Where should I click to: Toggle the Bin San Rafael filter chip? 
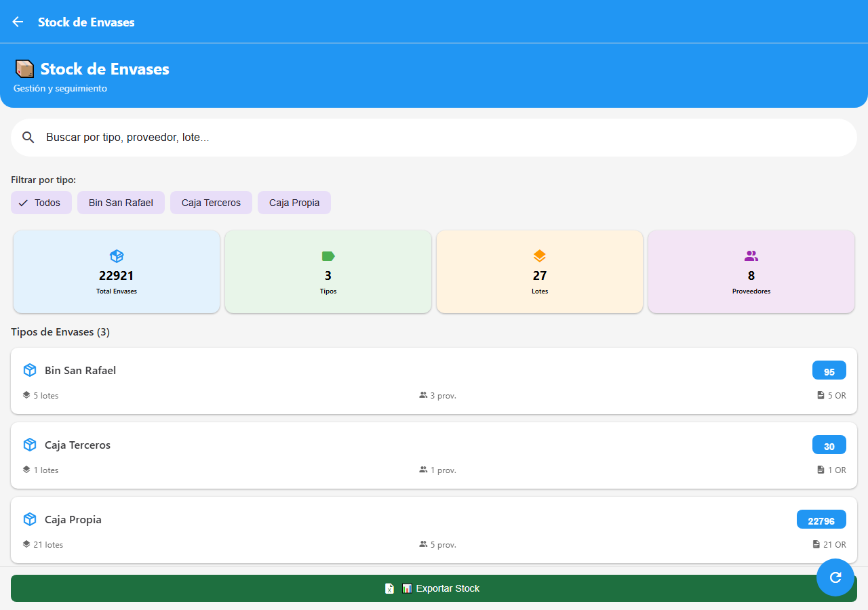pyautogui.click(x=121, y=203)
